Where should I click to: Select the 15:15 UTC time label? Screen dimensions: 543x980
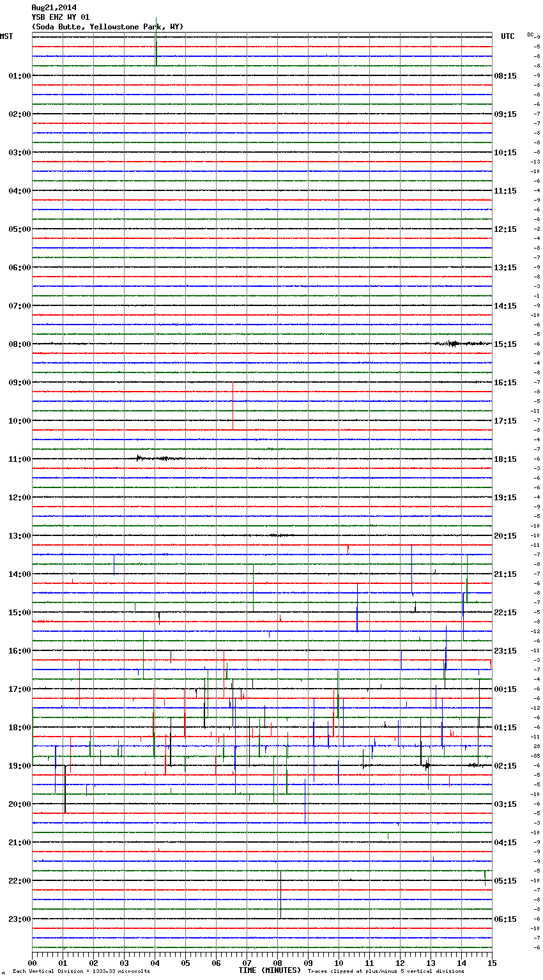(505, 344)
